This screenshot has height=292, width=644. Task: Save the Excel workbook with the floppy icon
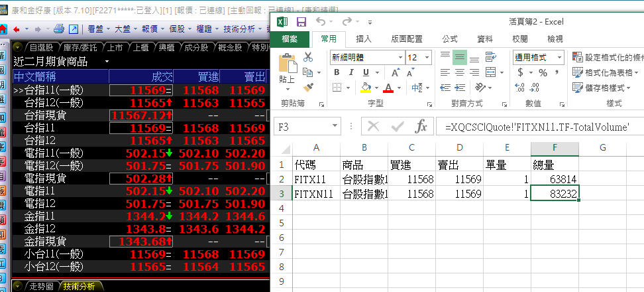(301, 22)
